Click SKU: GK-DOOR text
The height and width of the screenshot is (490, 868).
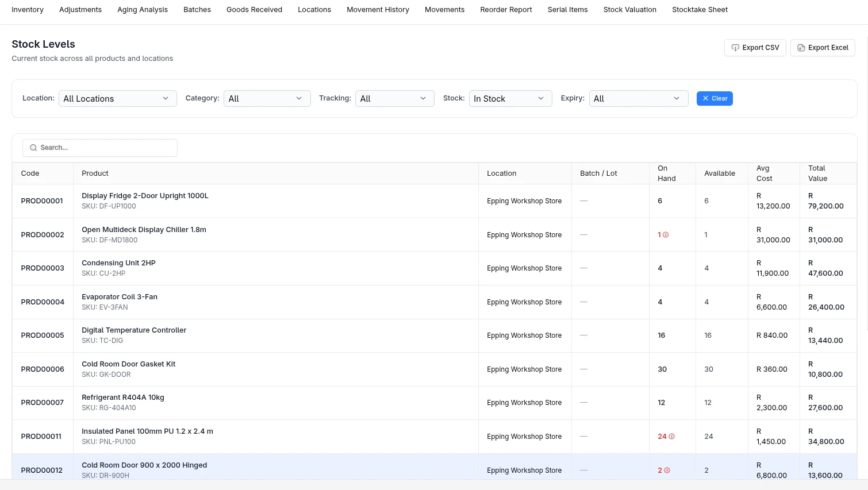(106, 375)
